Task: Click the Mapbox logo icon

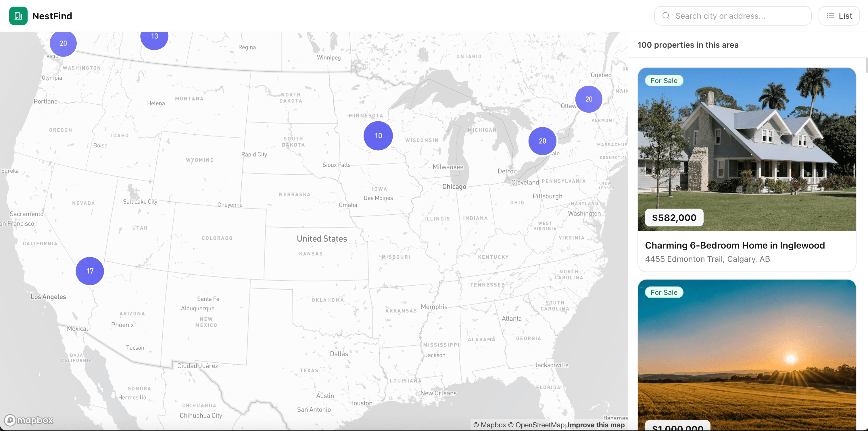Action: (29, 420)
